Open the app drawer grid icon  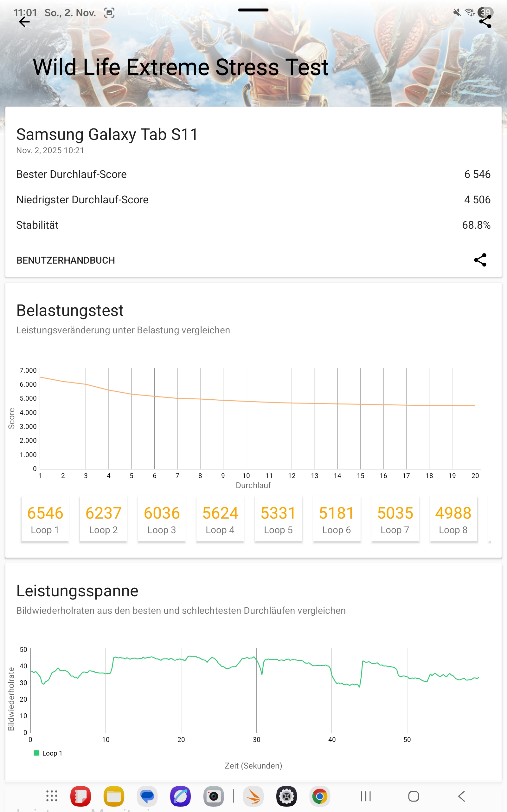pos(52,796)
